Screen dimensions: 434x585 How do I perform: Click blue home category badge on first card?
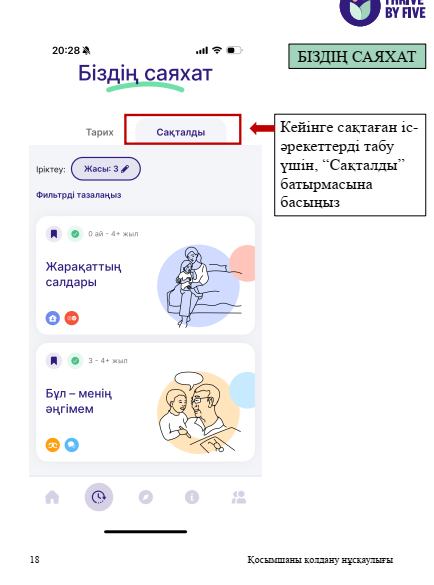tap(53, 318)
